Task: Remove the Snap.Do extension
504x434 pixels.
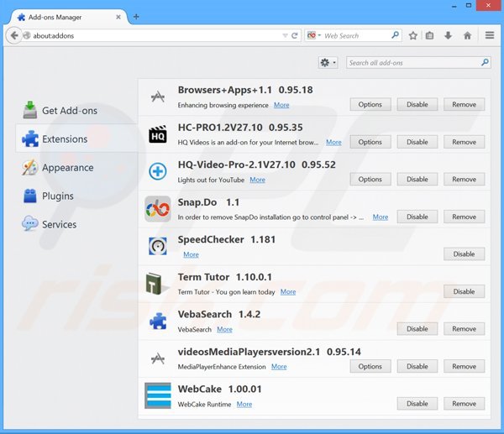Action: click(x=465, y=217)
